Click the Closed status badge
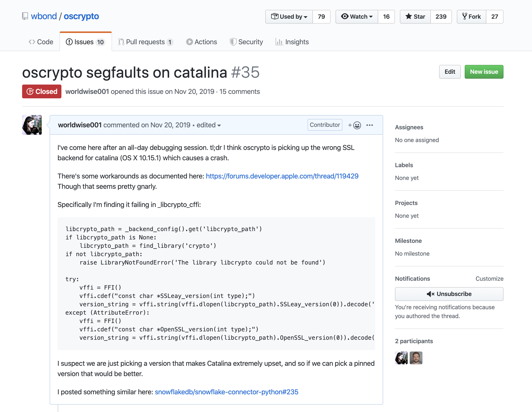The height and width of the screenshot is (412, 532). [42, 91]
